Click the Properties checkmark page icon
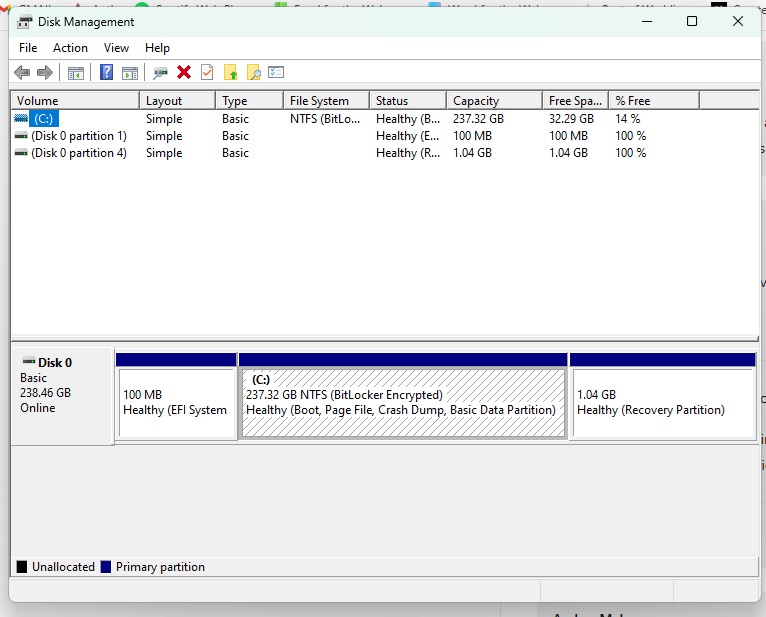The height and width of the screenshot is (617, 766). [207, 72]
